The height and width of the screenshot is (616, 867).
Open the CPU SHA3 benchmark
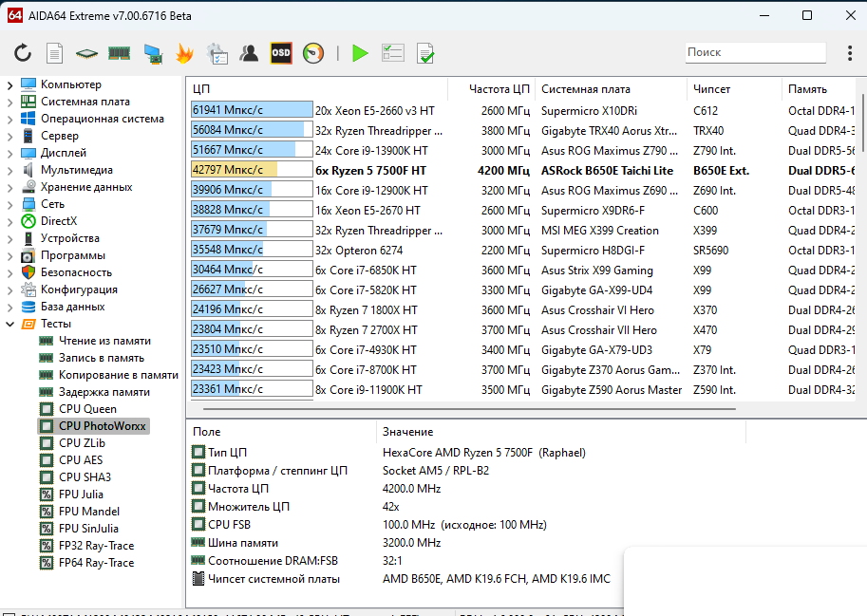[x=85, y=477]
